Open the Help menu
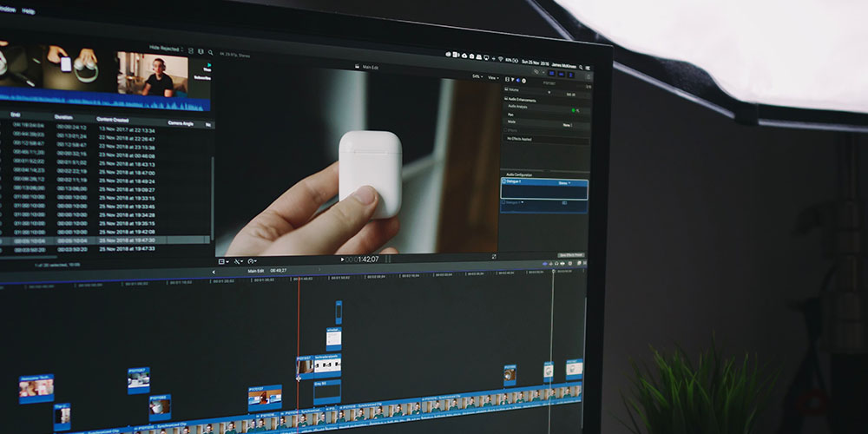868x434 pixels. coord(29,11)
